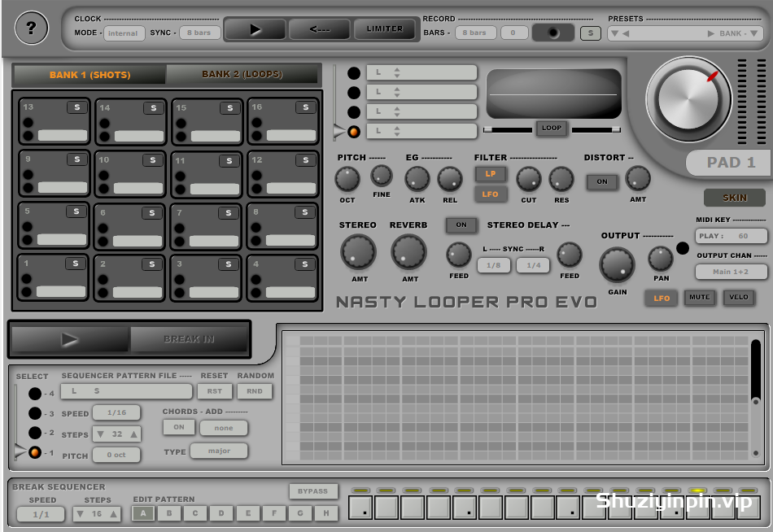This screenshot has width=773, height=532.
Task: Click the S button next to record
Action: point(590,33)
